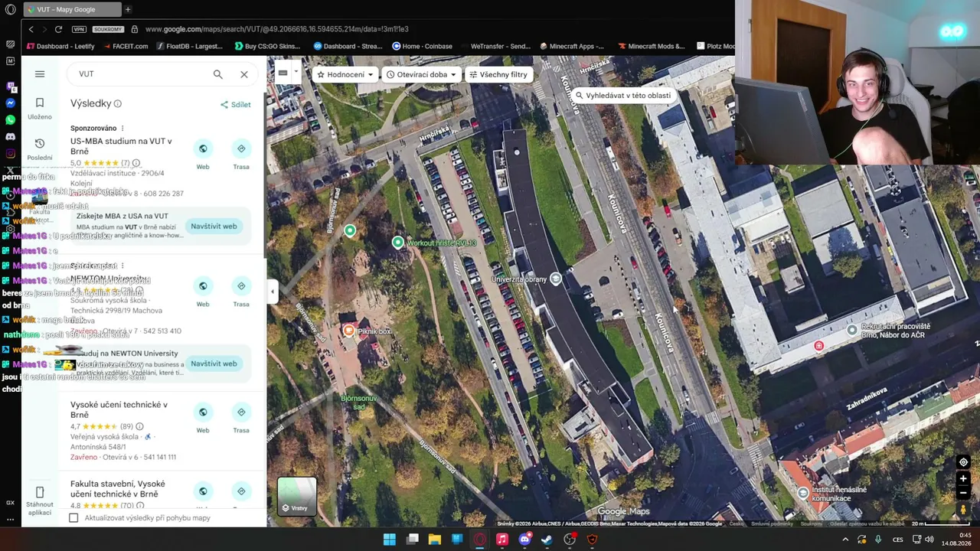Open Home - Coinbase bookmark
Image resolution: width=980 pixels, height=551 pixels.
tap(423, 46)
